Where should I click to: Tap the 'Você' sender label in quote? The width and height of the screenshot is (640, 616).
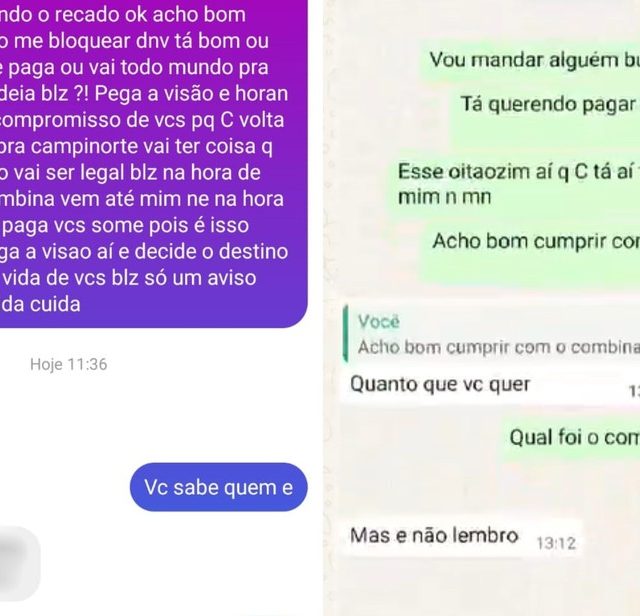tap(378, 322)
